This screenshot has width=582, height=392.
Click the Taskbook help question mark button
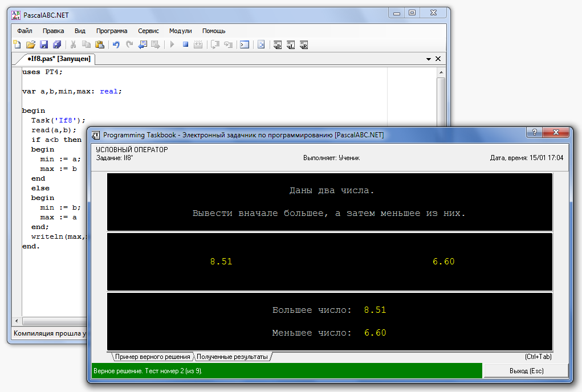(x=534, y=132)
